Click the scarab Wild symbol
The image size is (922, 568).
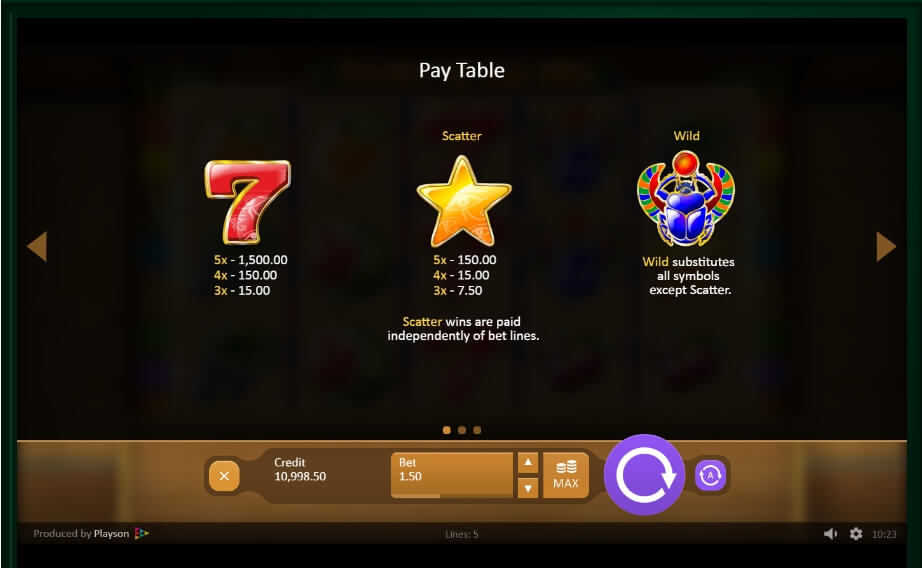[x=686, y=198]
